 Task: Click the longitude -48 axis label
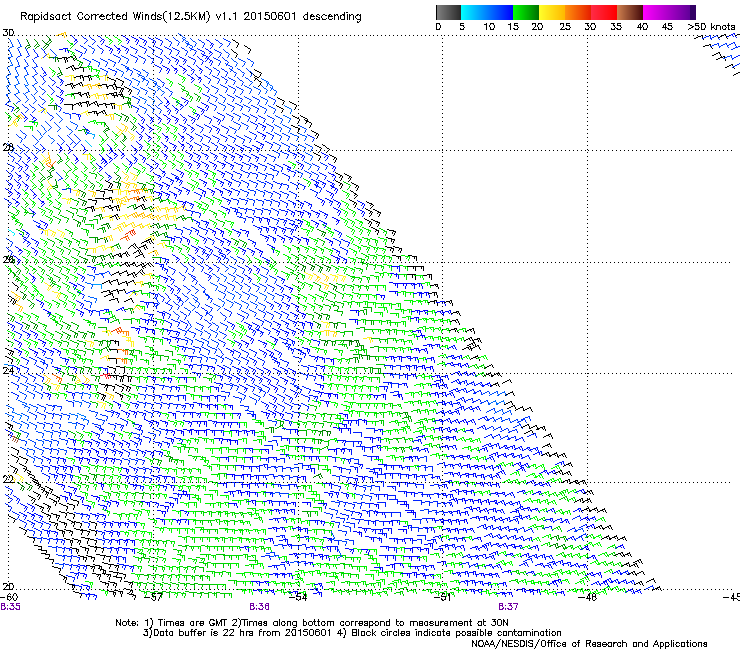(x=588, y=597)
